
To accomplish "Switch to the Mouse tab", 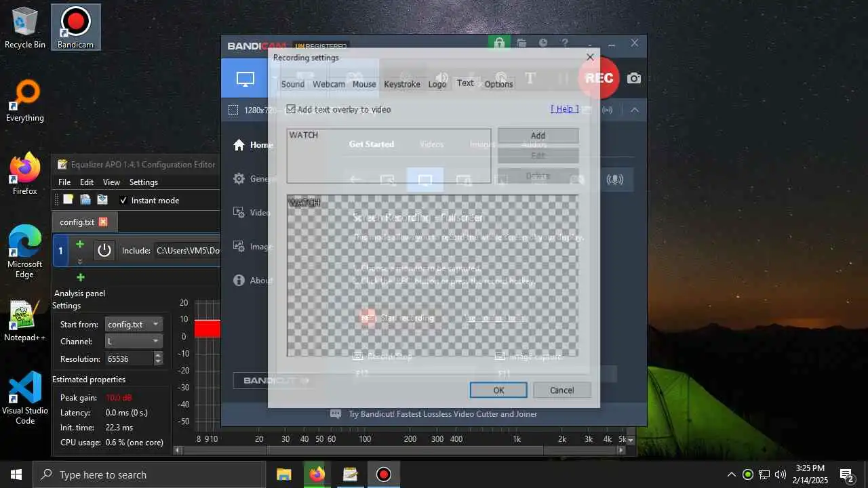I will (364, 84).
